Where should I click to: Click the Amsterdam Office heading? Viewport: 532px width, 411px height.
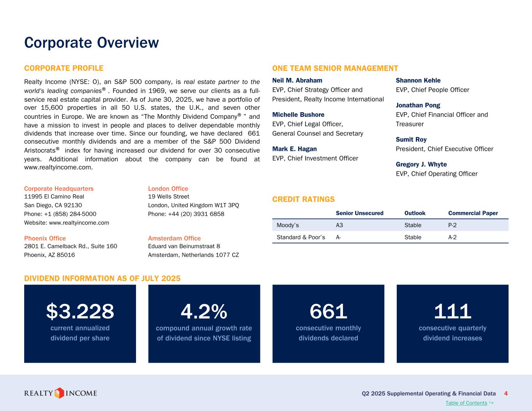(174, 238)
